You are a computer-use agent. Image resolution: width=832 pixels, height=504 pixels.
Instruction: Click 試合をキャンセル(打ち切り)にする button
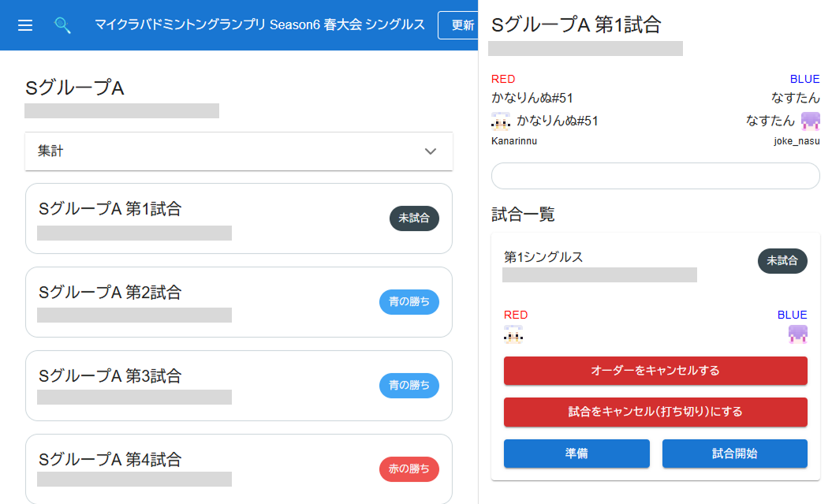click(x=655, y=413)
